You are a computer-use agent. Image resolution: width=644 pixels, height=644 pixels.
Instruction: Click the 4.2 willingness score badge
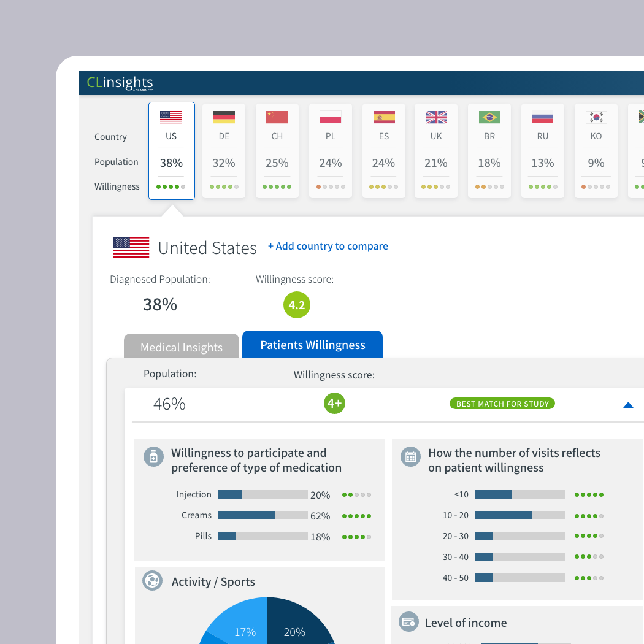296,305
